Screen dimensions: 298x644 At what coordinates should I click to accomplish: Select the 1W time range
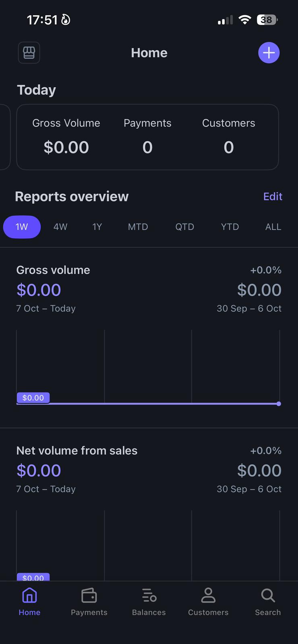point(22,227)
